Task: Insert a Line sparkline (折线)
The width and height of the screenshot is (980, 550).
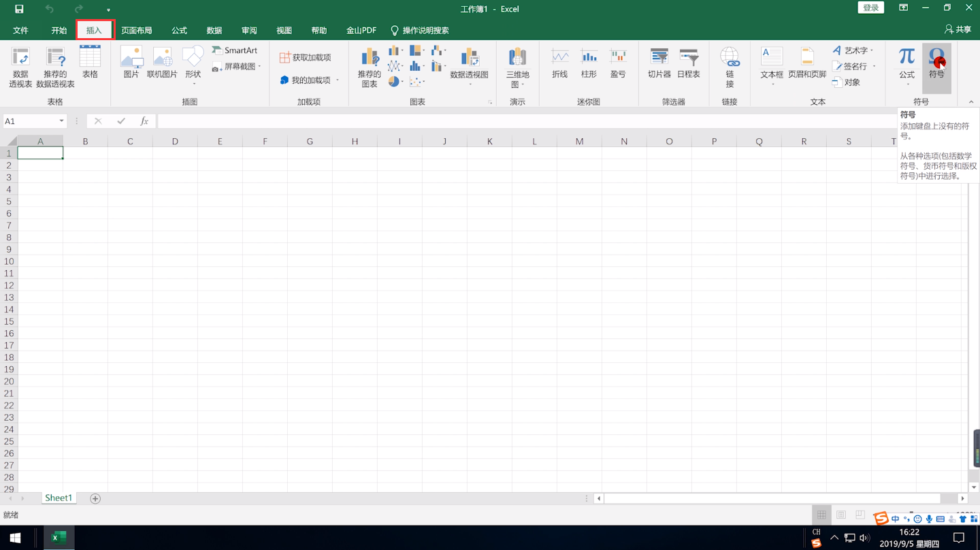Action: coord(560,63)
